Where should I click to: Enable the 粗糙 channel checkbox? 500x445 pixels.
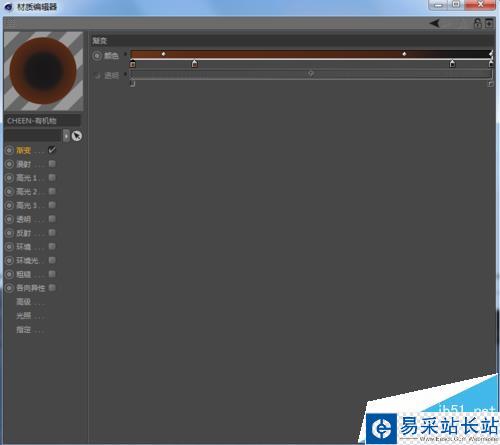coord(52,274)
